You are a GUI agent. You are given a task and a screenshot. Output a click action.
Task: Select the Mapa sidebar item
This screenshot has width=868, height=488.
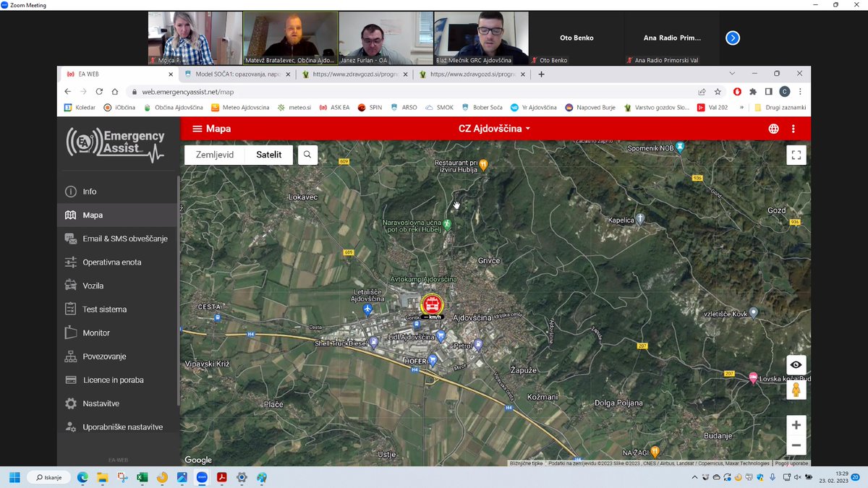point(119,215)
